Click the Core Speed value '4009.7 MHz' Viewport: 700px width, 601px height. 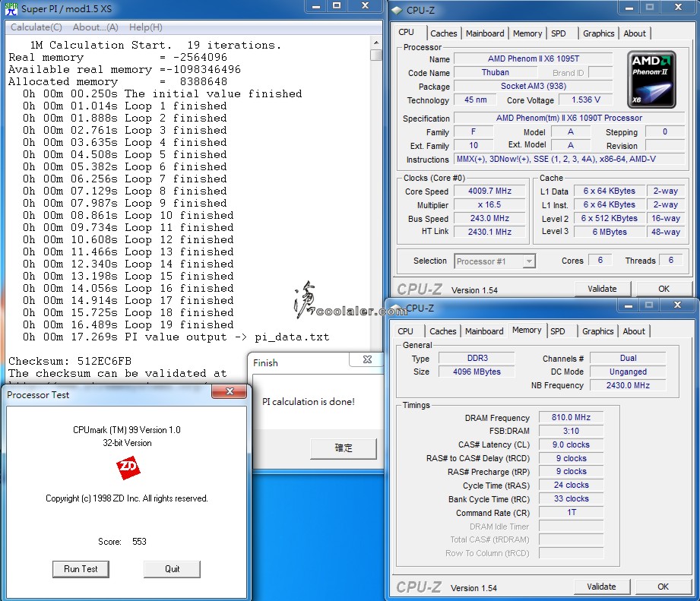click(489, 191)
